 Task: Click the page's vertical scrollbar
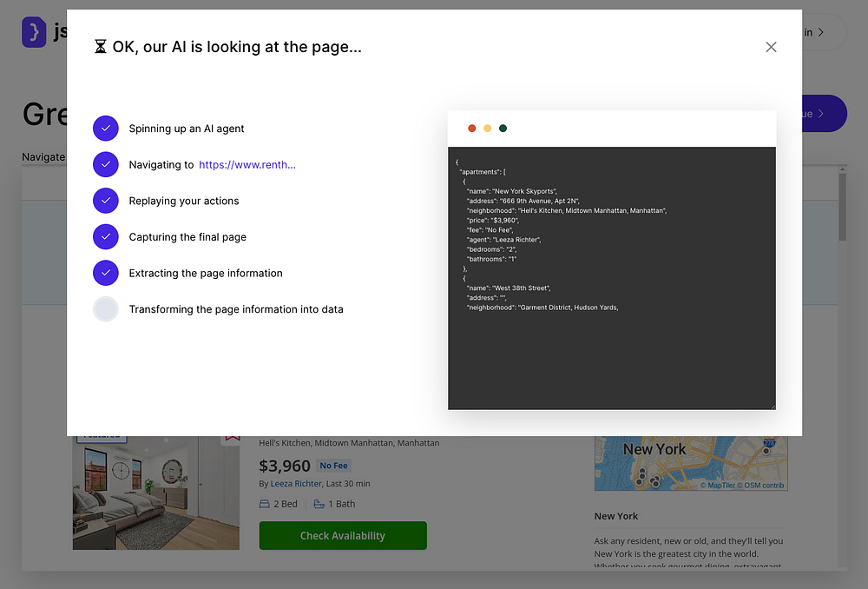click(842, 208)
